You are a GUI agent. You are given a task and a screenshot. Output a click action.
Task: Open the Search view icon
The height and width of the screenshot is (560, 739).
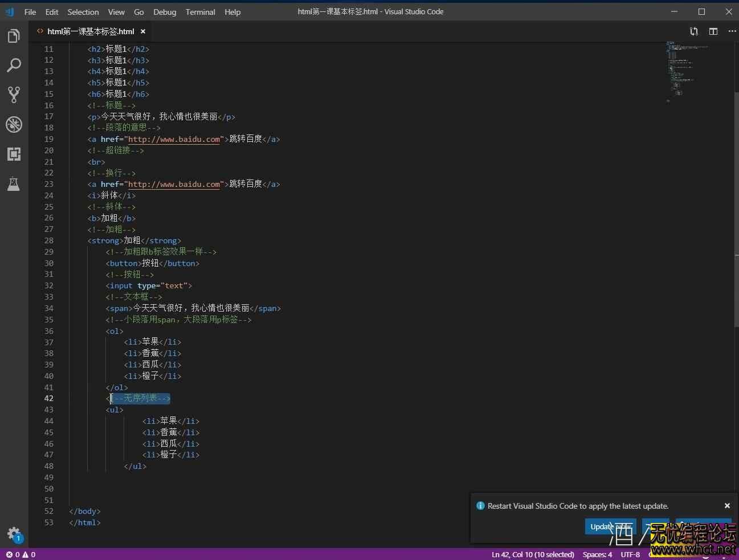click(14, 66)
